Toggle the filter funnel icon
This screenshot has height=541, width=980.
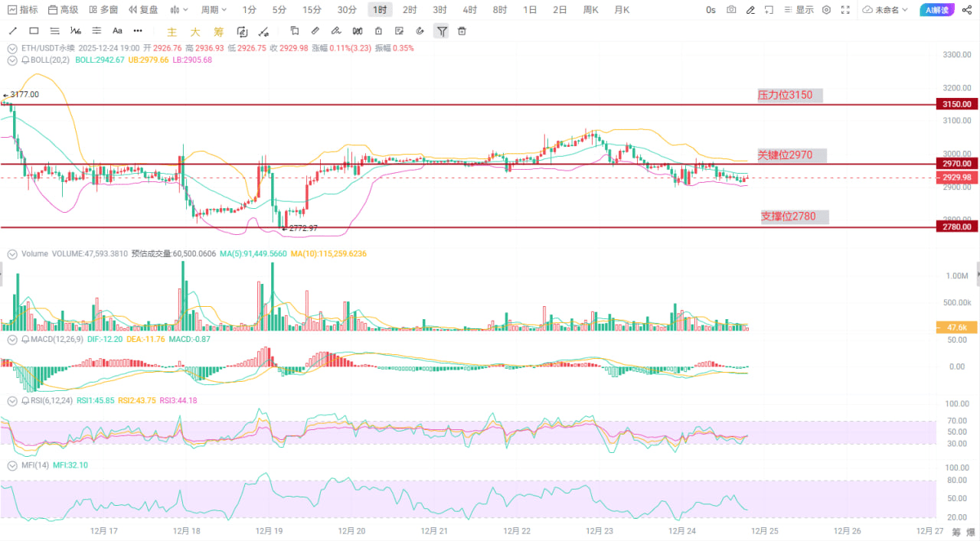click(x=442, y=31)
